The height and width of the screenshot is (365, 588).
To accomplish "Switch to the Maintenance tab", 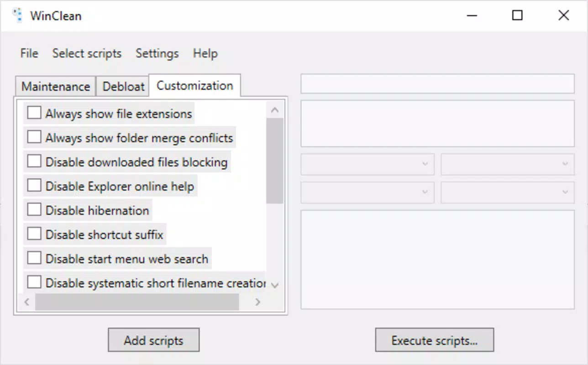I will [x=56, y=86].
